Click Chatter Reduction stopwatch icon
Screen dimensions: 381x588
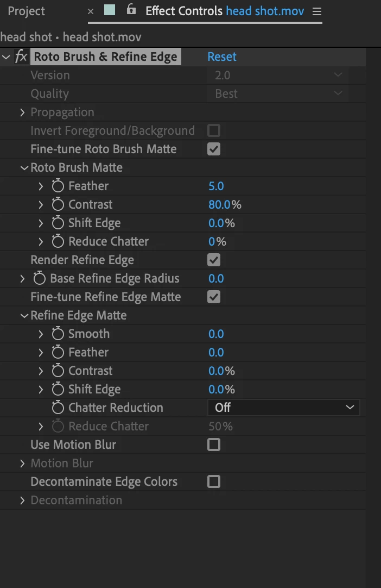(58, 408)
